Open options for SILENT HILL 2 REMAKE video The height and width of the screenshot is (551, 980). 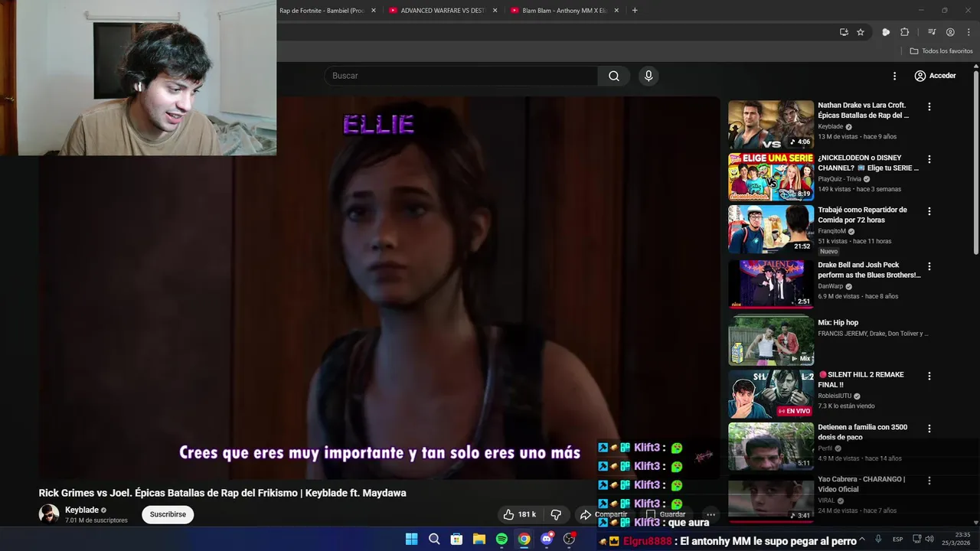(929, 377)
